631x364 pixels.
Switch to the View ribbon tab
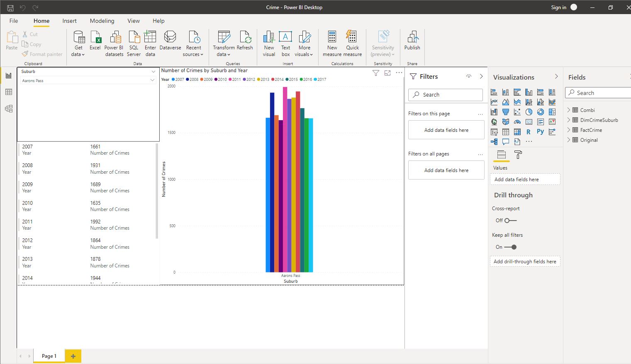coord(134,21)
